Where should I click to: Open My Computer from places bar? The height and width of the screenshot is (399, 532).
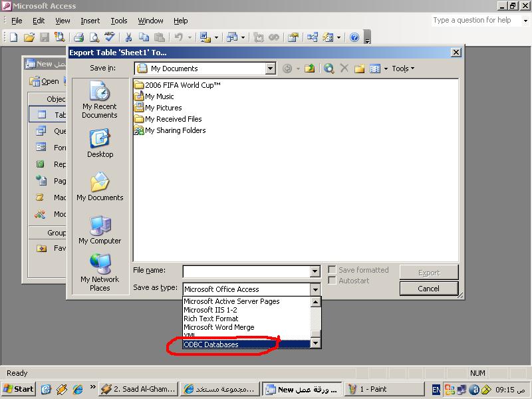(x=100, y=230)
